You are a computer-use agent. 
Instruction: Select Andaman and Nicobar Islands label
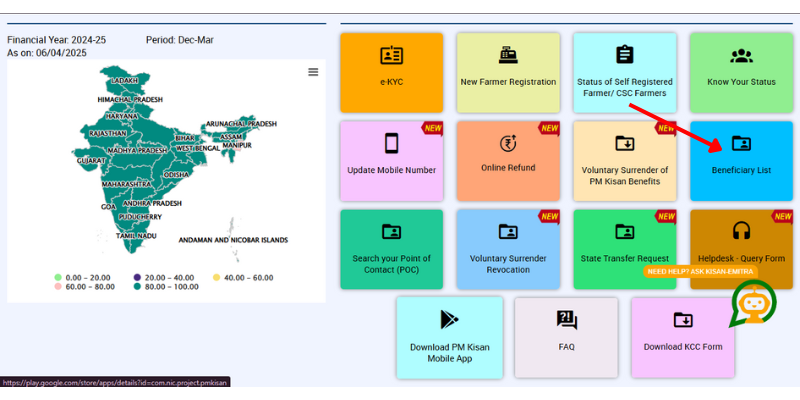pyautogui.click(x=233, y=240)
